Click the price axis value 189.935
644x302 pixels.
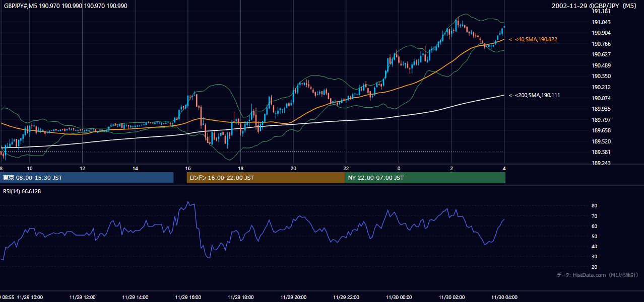coord(601,109)
